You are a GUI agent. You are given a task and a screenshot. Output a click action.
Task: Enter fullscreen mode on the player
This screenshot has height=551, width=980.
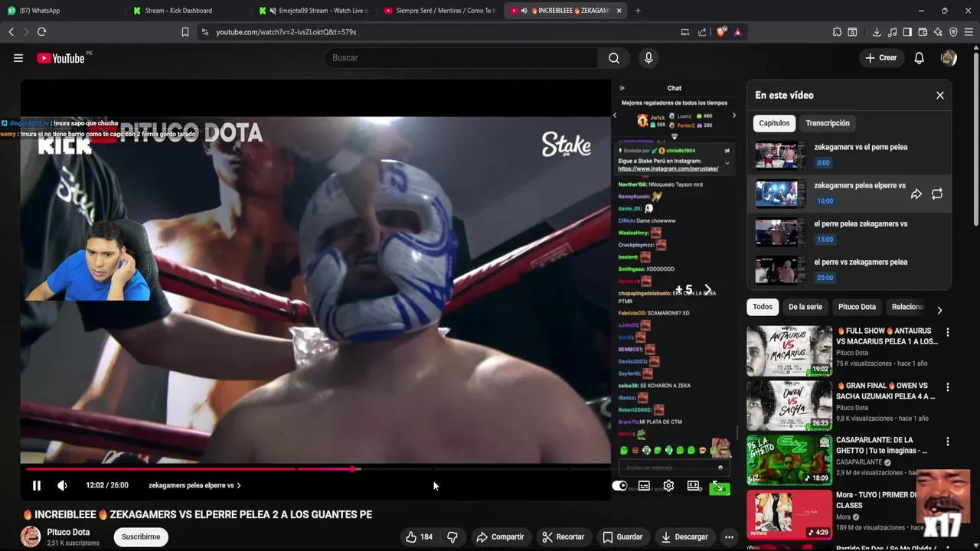(x=719, y=487)
